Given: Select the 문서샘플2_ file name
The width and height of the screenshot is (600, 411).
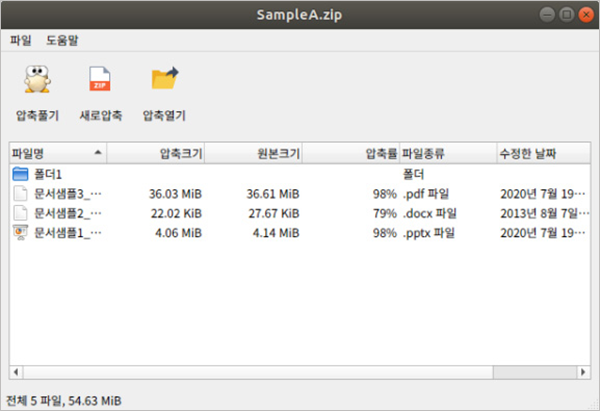Looking at the screenshot, I should 68,214.
